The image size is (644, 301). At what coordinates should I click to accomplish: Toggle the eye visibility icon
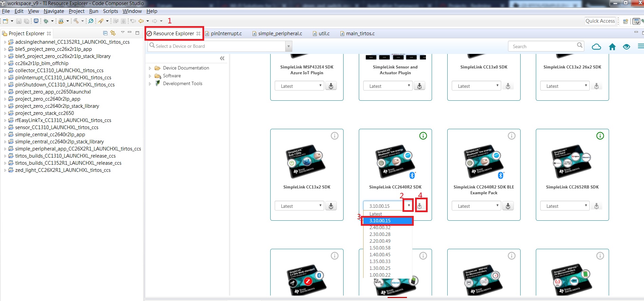click(626, 47)
